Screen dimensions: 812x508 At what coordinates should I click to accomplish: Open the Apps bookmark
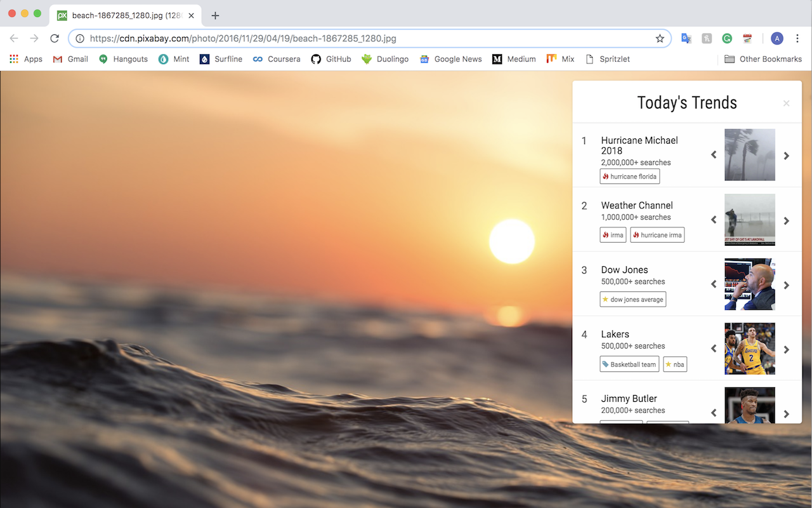click(26, 59)
